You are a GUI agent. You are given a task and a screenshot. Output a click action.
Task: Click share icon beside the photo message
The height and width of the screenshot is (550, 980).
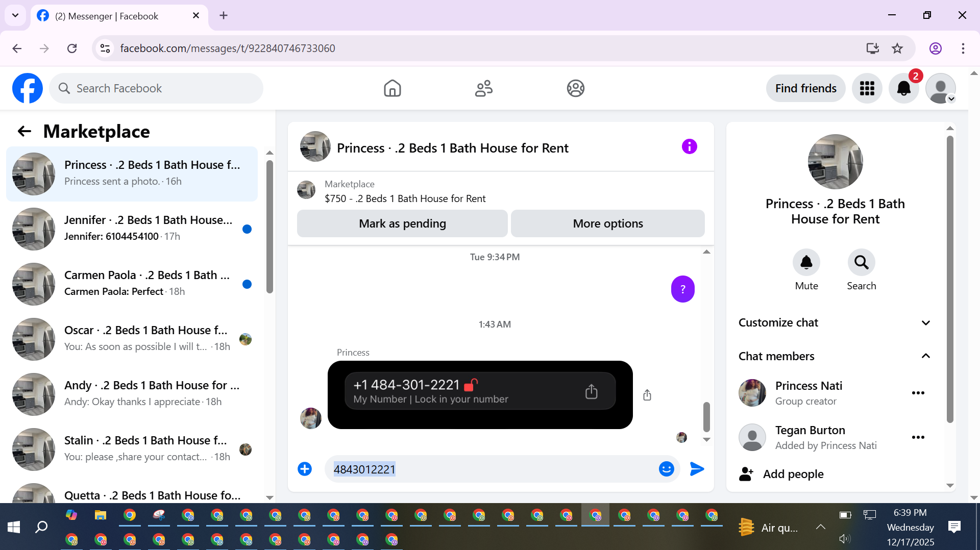point(647,395)
